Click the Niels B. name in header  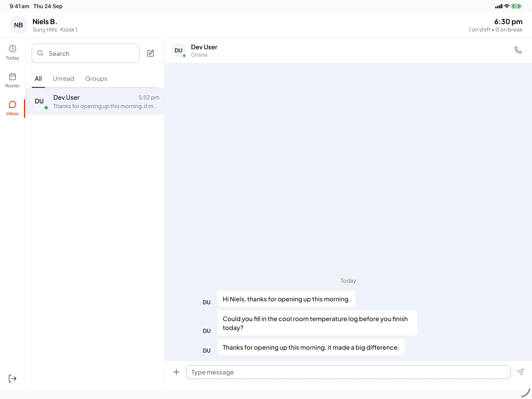(x=45, y=22)
